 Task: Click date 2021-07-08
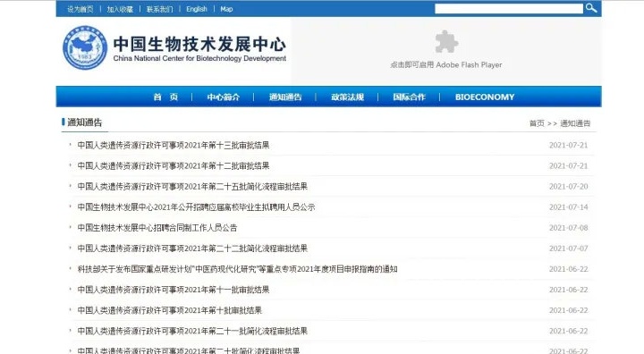point(569,228)
